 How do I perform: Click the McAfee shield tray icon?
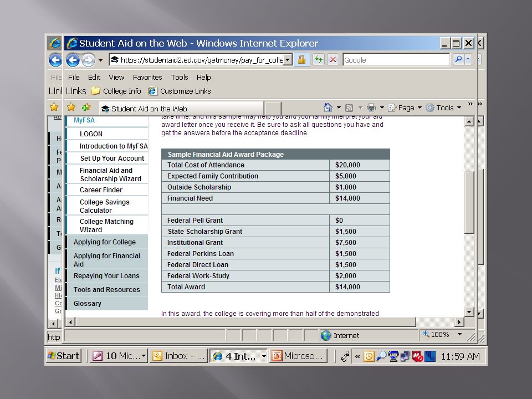pos(417,356)
